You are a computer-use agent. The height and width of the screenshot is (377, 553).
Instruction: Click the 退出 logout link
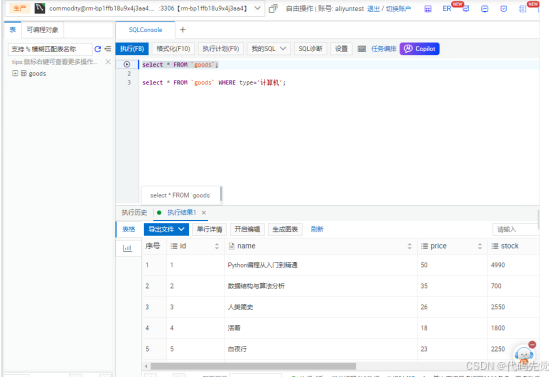(x=373, y=8)
